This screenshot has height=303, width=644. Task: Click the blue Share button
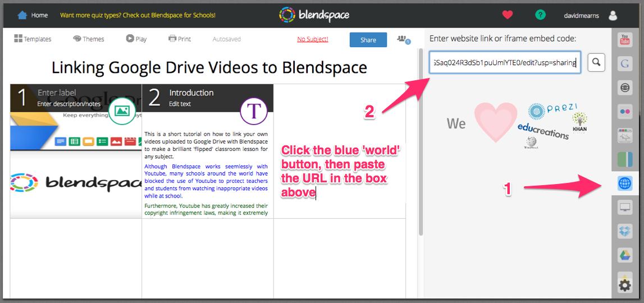point(368,40)
